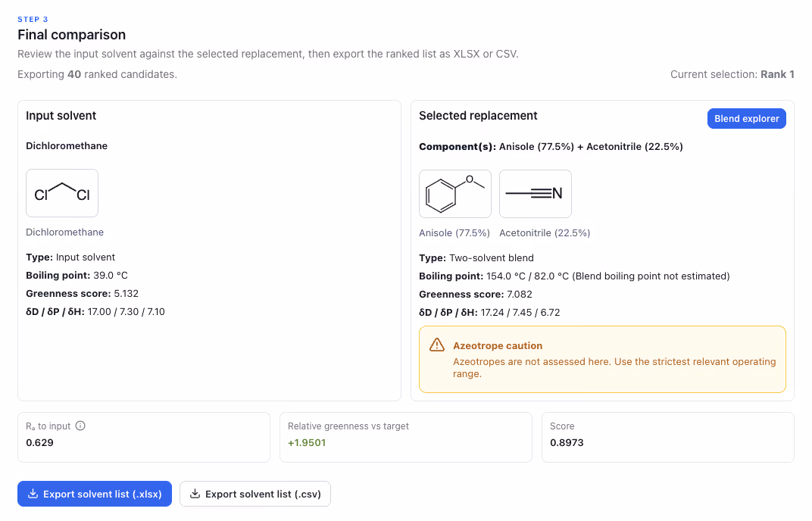
Task: Click the Acetonitrile (22.5%) caption
Action: pos(545,233)
